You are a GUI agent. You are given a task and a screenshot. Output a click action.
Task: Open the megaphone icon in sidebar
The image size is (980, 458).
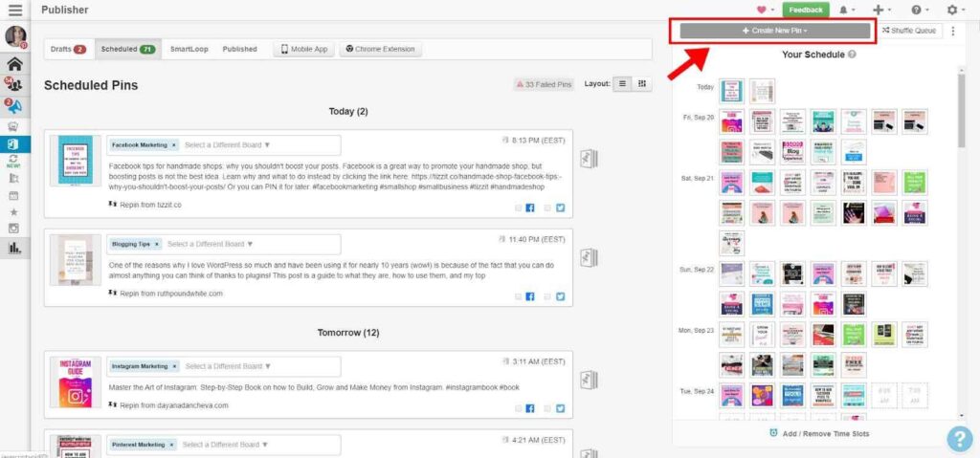(15, 106)
